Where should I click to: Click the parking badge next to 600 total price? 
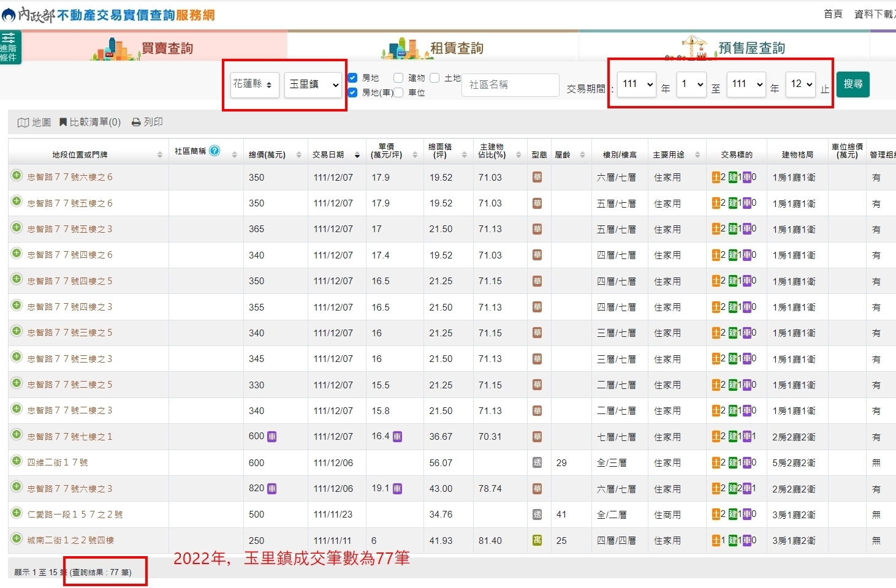click(x=272, y=437)
